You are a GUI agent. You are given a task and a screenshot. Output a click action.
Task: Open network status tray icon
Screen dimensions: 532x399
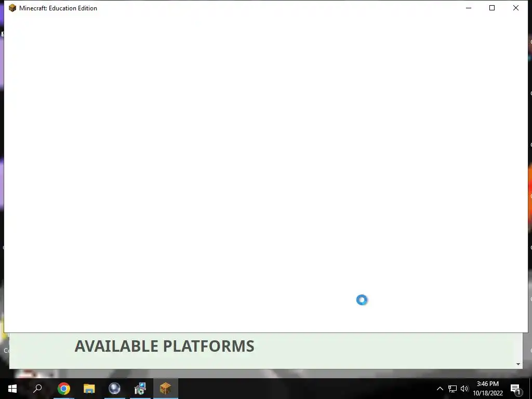click(x=453, y=389)
